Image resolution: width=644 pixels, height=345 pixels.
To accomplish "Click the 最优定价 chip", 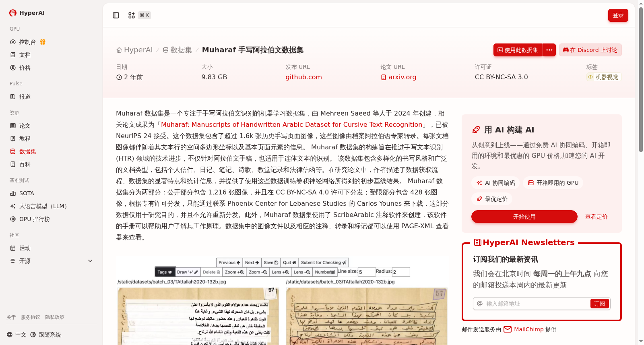I will point(492,199).
